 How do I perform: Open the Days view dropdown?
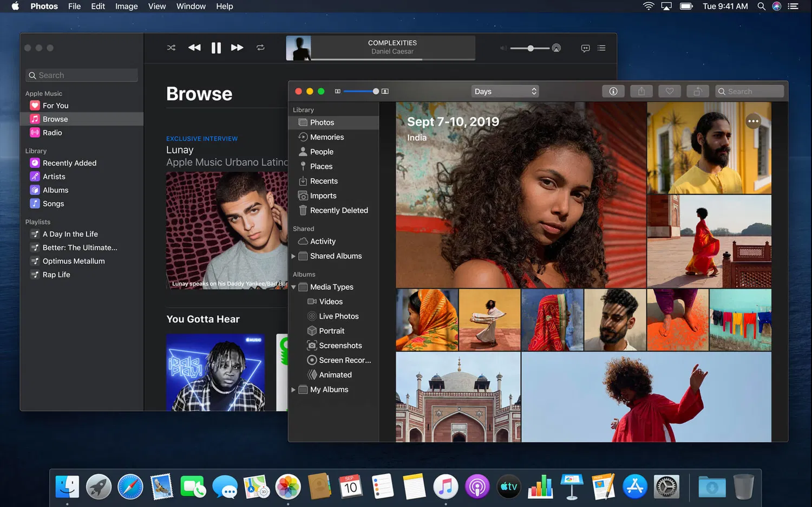pos(505,92)
